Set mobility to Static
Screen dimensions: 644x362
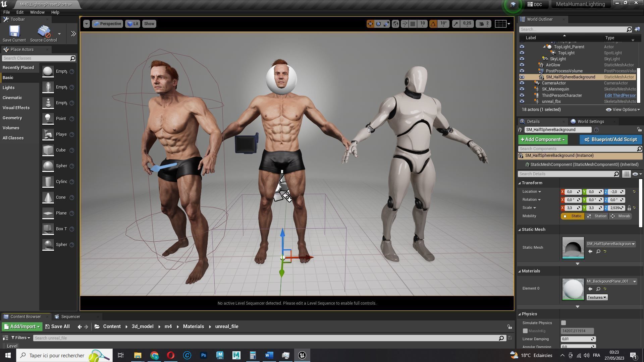pos(573,216)
